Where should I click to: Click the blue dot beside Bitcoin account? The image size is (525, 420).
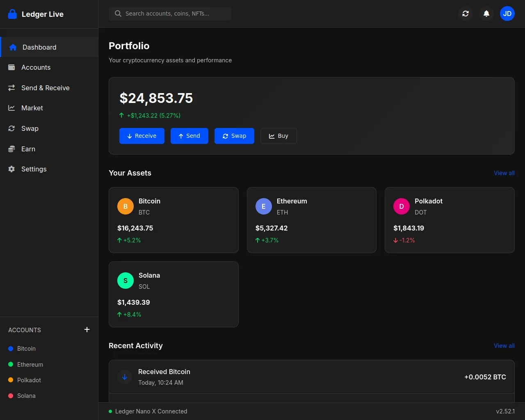click(x=11, y=349)
